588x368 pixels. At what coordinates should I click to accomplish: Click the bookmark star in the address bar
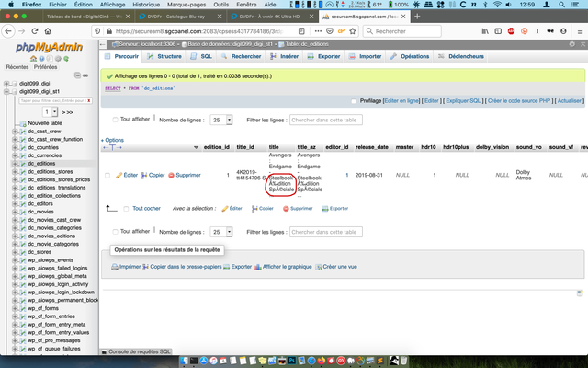click(353, 31)
